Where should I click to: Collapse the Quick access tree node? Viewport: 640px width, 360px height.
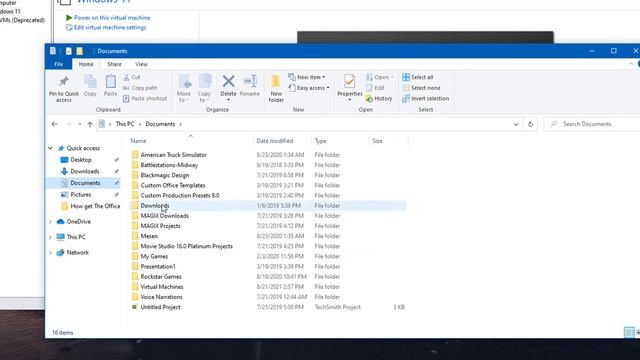tap(50, 148)
